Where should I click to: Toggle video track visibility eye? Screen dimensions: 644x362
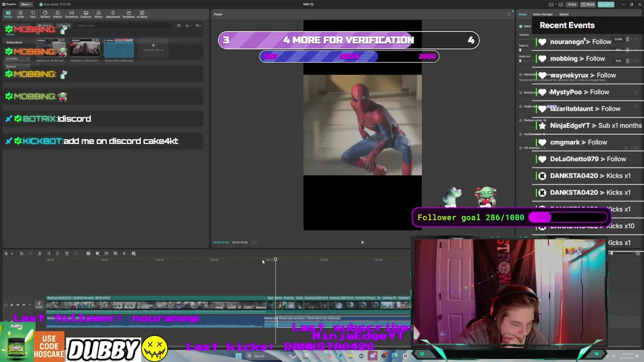(18, 305)
